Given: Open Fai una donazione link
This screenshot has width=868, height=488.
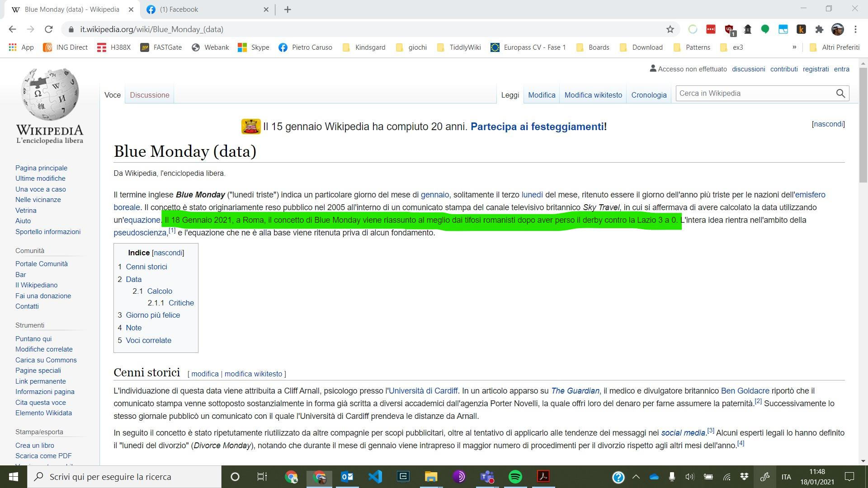Looking at the screenshot, I should 43,296.
